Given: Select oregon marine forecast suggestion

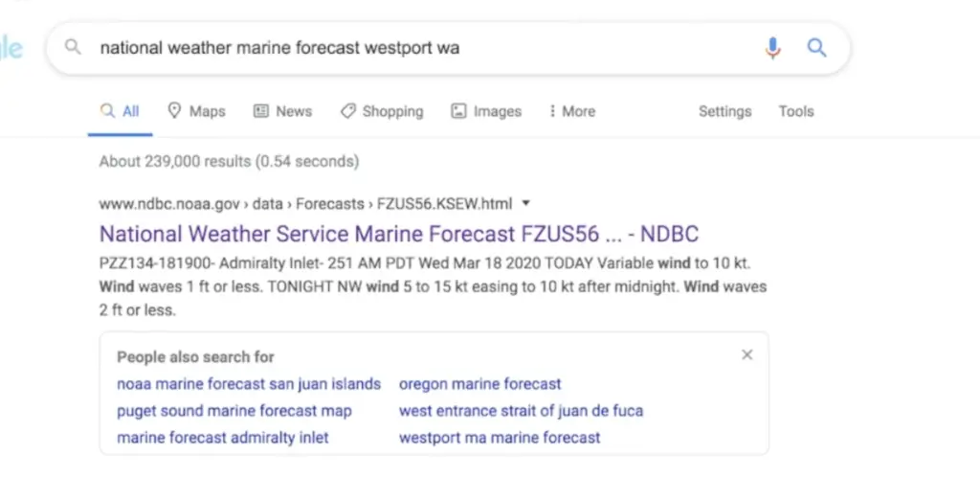Looking at the screenshot, I should click(x=480, y=383).
